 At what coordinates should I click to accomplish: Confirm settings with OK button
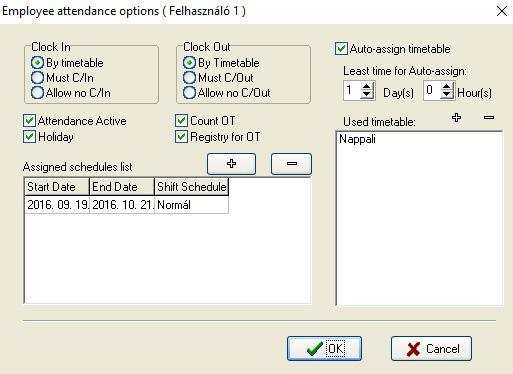[324, 348]
